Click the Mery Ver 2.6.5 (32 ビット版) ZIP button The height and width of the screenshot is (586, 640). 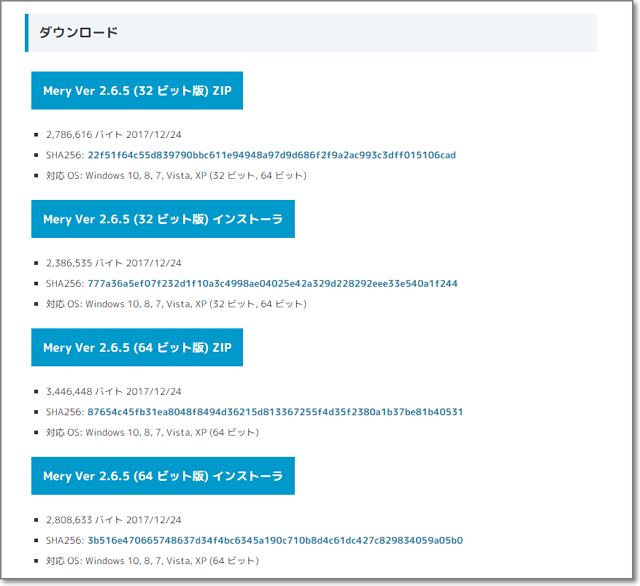point(137,90)
